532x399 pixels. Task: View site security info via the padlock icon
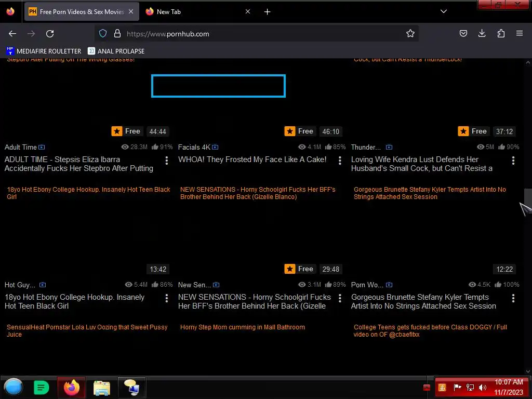(x=117, y=33)
